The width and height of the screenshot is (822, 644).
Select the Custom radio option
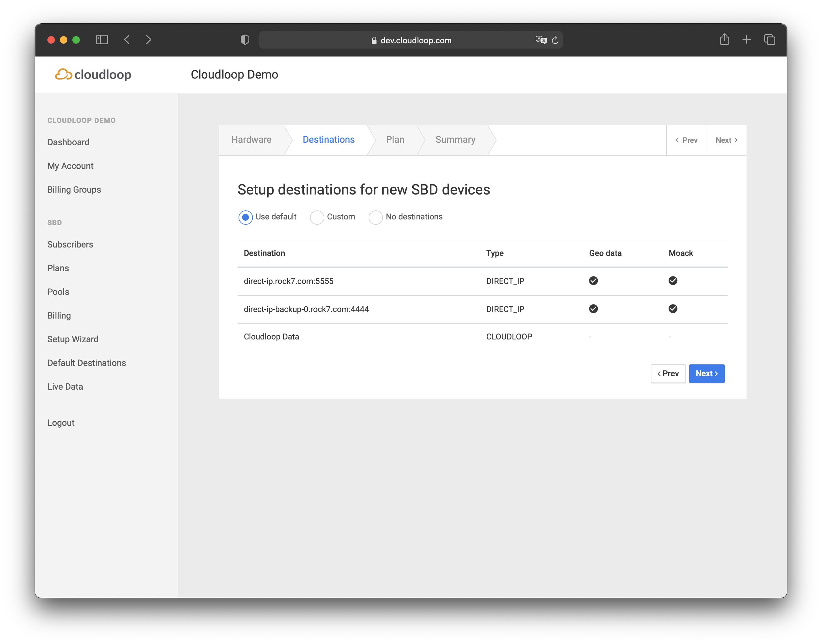click(317, 217)
